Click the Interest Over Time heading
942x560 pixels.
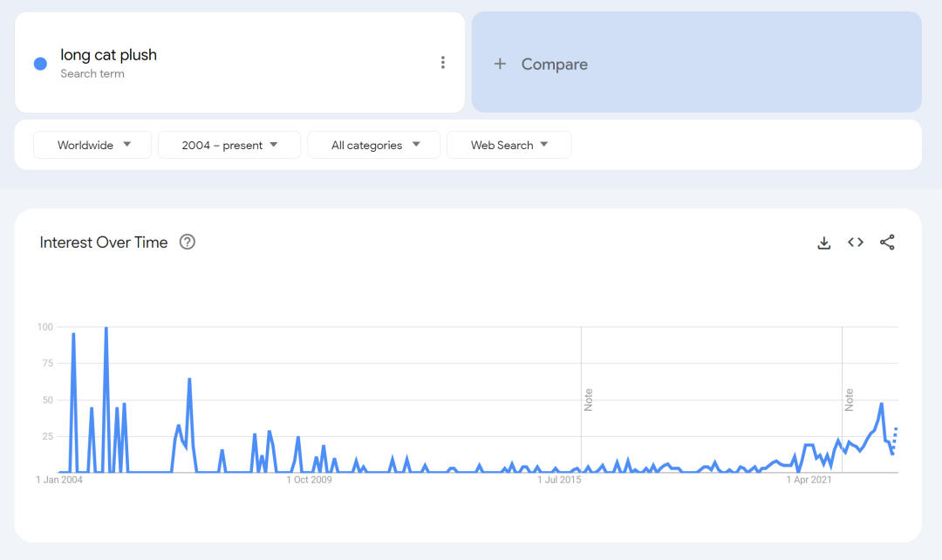point(104,242)
